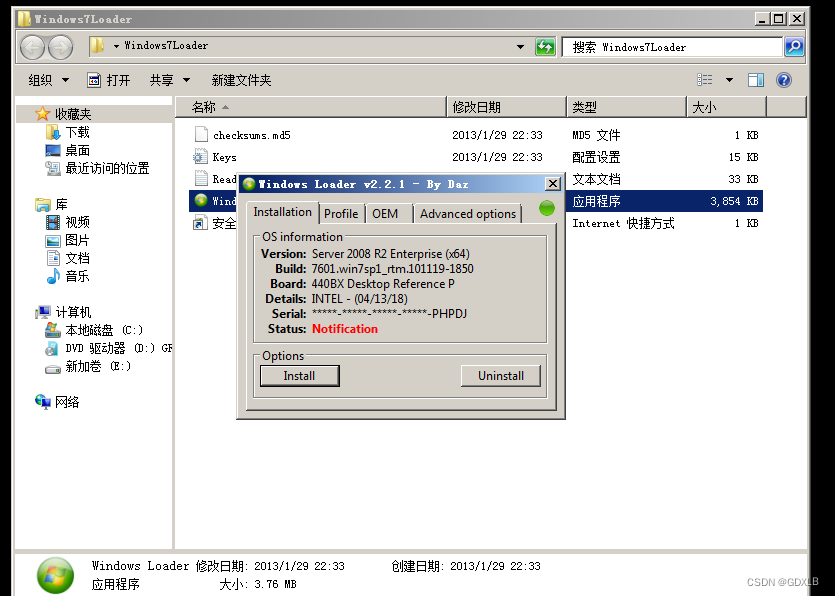The height and width of the screenshot is (596, 835).
Task: Click the Explorer window title folder icon
Action: point(24,19)
